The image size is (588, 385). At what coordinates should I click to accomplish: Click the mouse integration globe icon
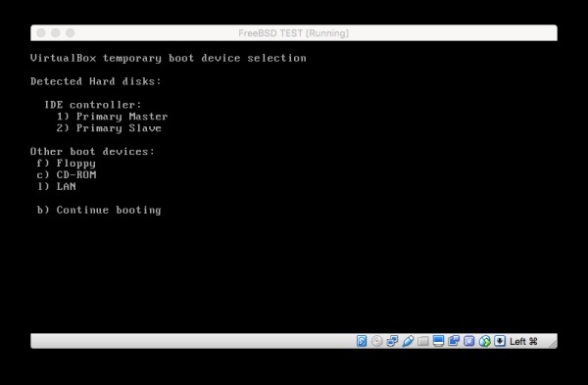[484, 341]
